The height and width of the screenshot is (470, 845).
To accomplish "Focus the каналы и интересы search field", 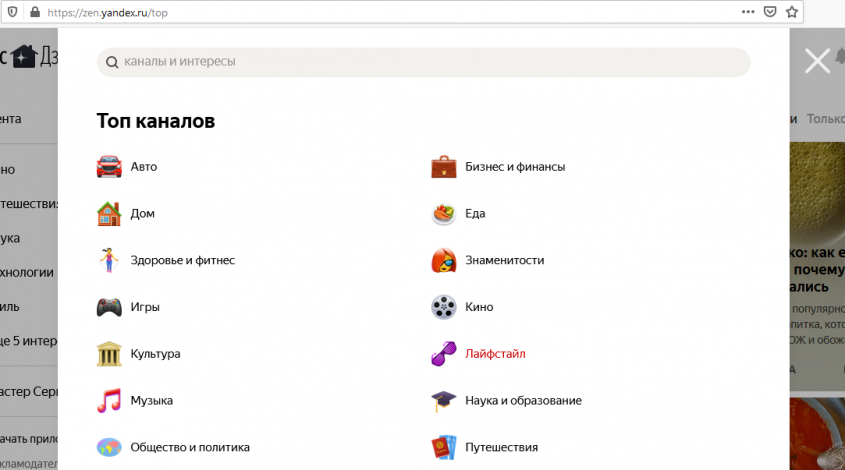I will pyautogui.click(x=430, y=62).
